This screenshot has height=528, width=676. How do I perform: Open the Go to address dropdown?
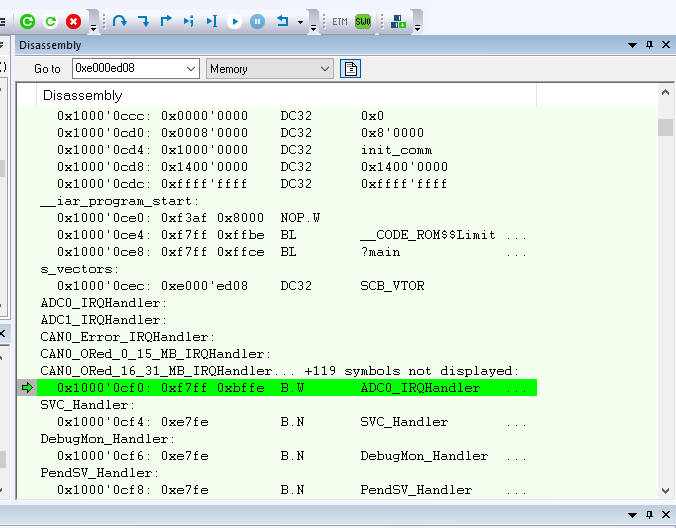pyautogui.click(x=191, y=69)
